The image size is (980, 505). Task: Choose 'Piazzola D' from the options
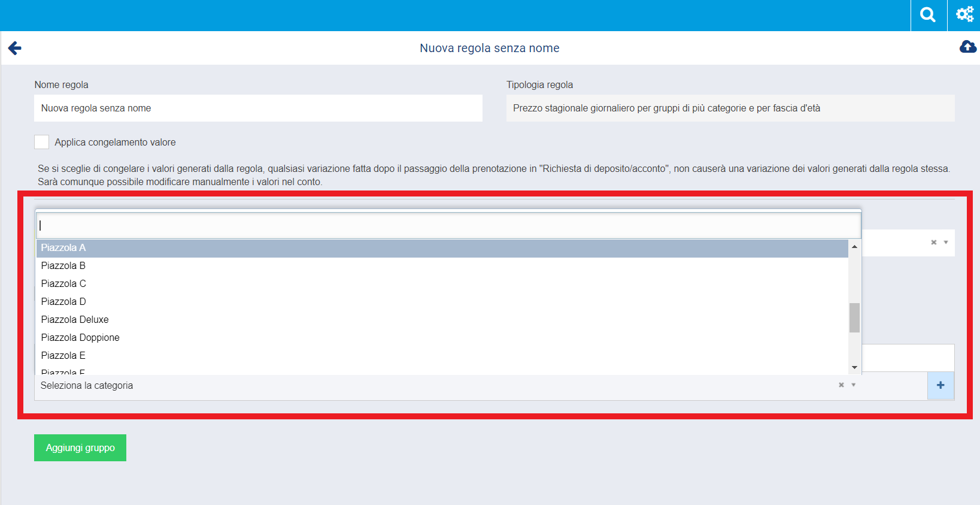coord(63,302)
